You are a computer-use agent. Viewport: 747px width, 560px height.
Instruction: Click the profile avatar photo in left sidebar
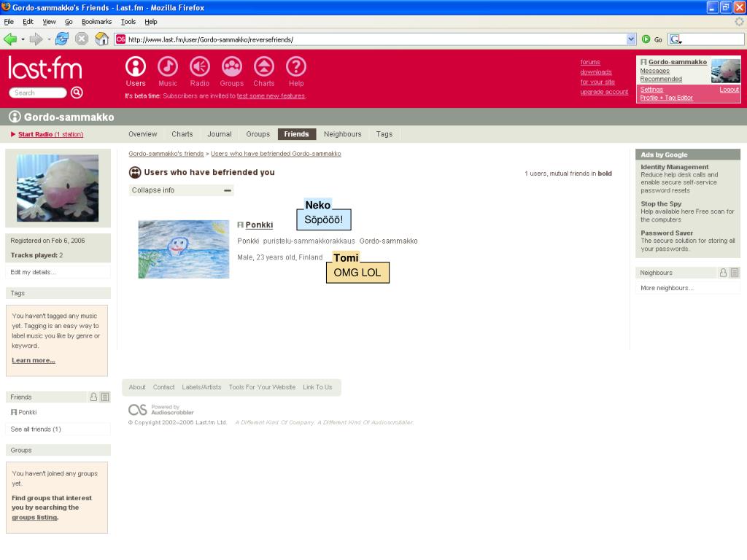click(58, 187)
